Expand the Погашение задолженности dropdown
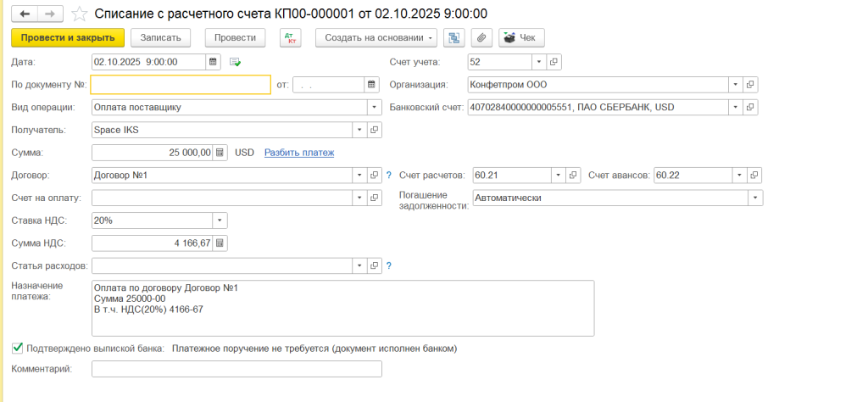Image resolution: width=868 pixels, height=402 pixels. [754, 198]
